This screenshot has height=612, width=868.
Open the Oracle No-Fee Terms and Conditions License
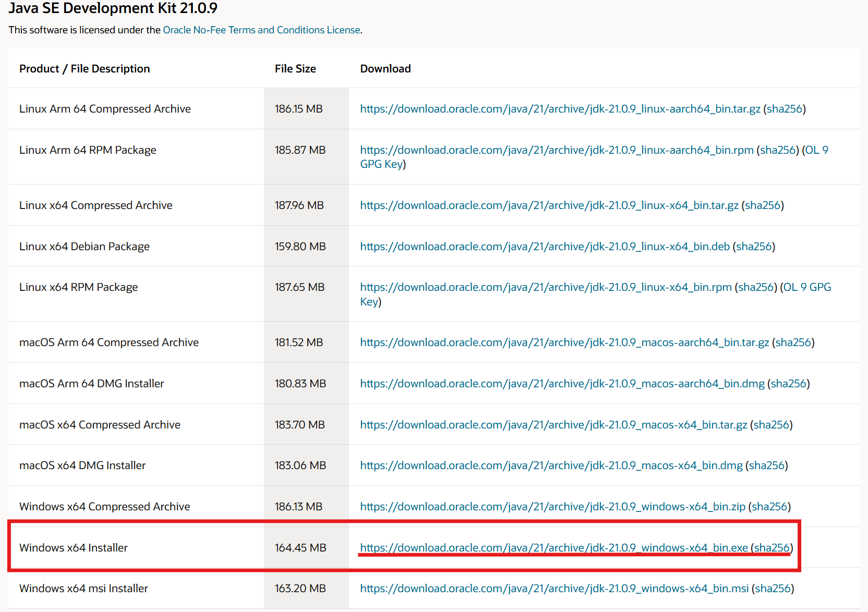261,30
